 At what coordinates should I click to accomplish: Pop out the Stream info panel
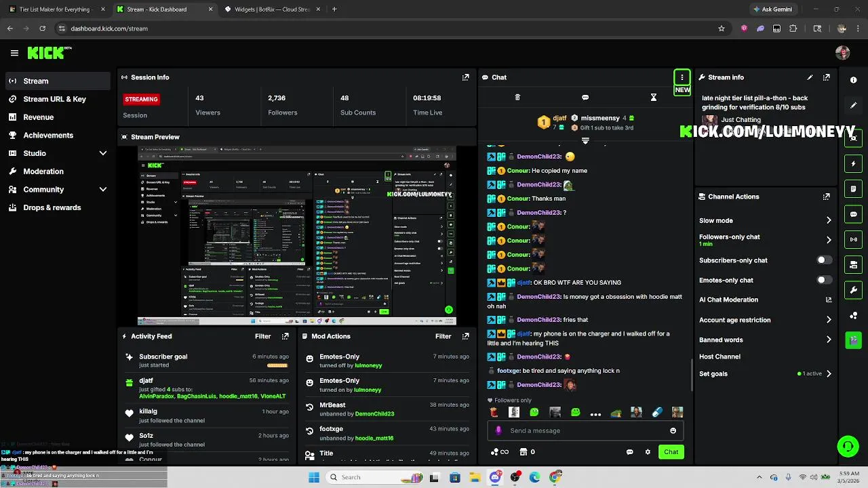826,77
